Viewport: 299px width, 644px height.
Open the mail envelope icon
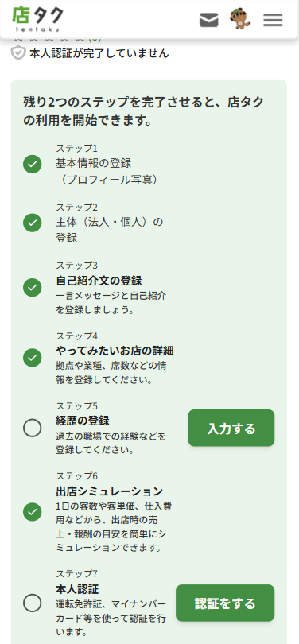point(208,20)
